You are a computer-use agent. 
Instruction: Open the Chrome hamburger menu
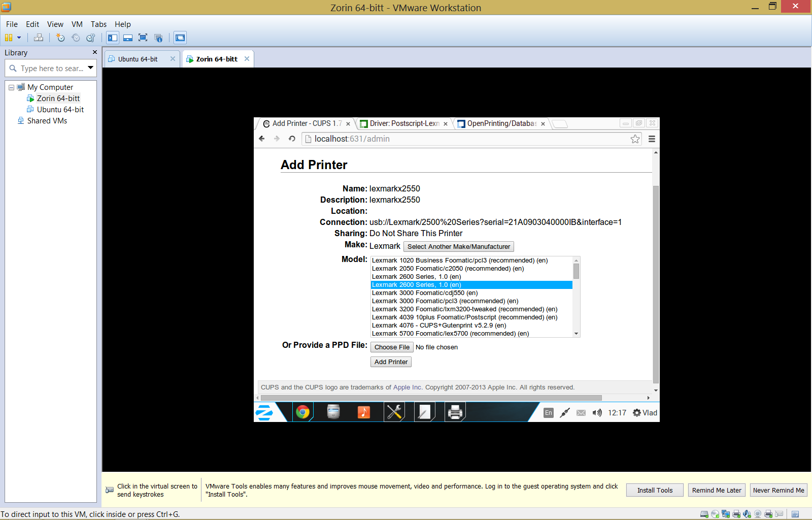(652, 139)
